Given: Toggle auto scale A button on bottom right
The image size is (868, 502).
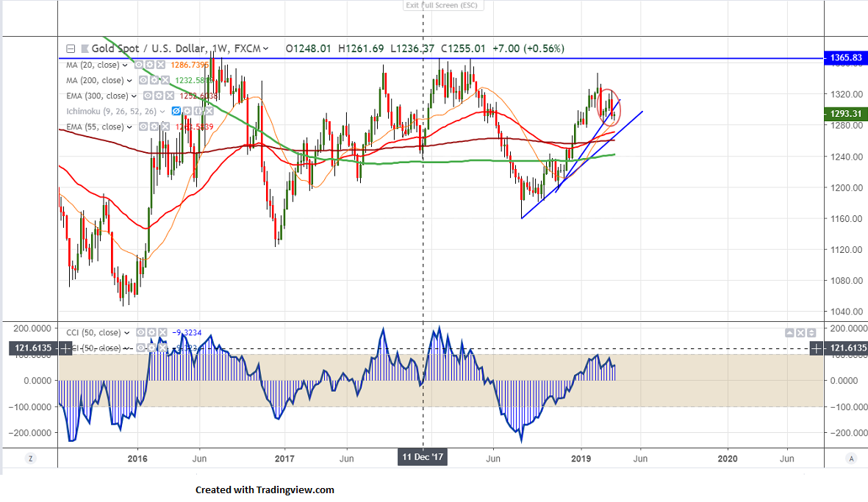Looking at the screenshot, I should tap(851, 459).
